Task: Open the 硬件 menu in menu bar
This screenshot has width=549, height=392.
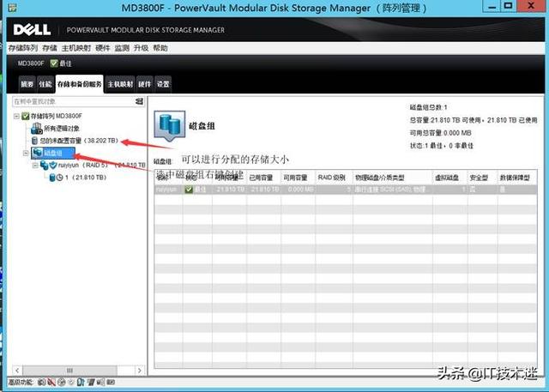Action: 103,48
